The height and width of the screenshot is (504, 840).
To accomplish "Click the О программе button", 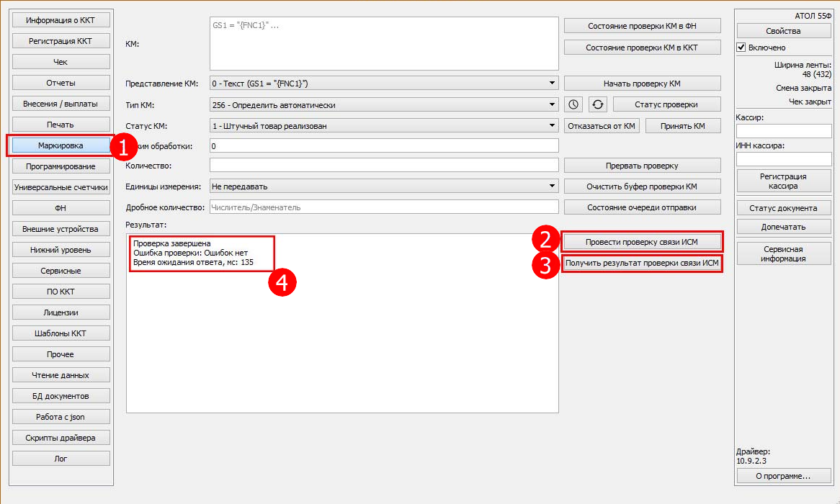I will [783, 476].
